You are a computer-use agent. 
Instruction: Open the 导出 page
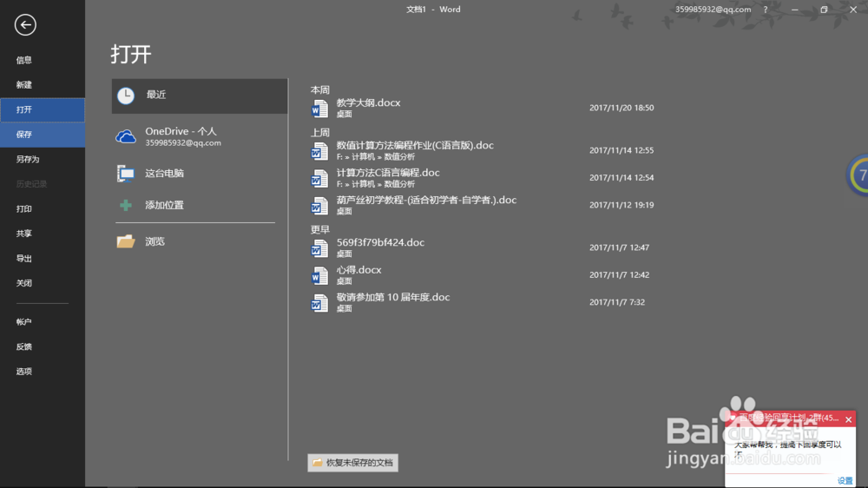click(42, 259)
